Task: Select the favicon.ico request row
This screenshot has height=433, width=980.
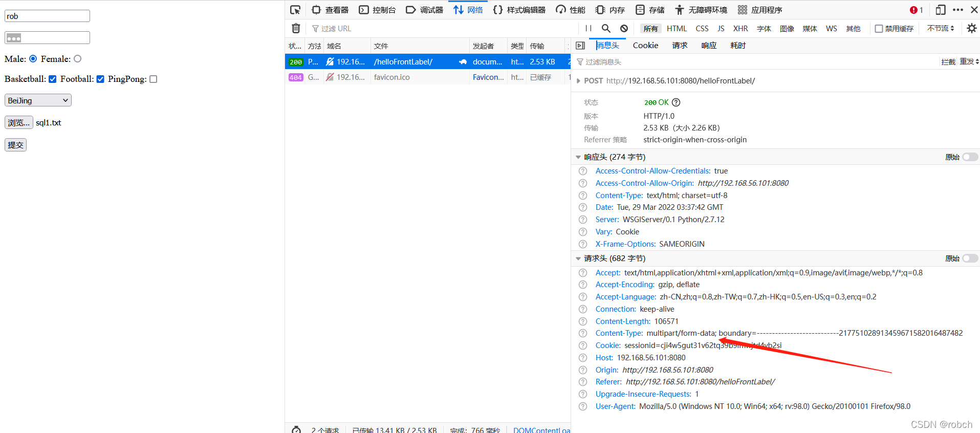Action: (427, 77)
